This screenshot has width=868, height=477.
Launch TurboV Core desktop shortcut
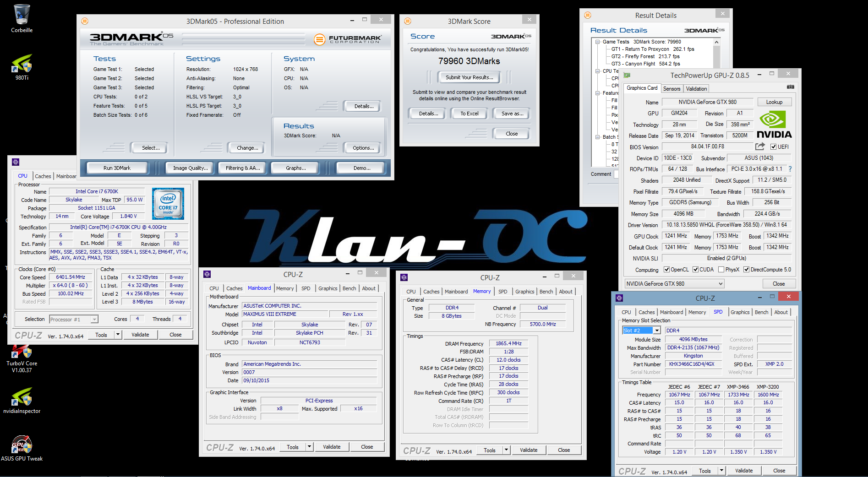[22, 359]
